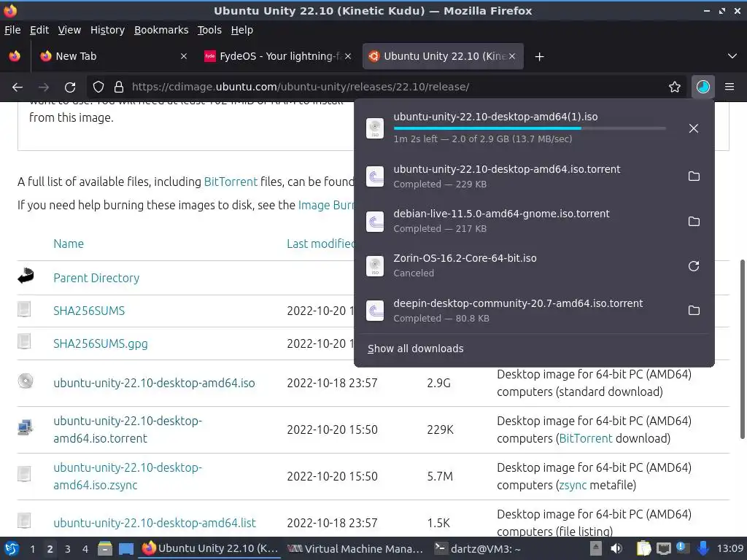Switch to dartz@VM3 terminal taskbar window

pos(478,549)
